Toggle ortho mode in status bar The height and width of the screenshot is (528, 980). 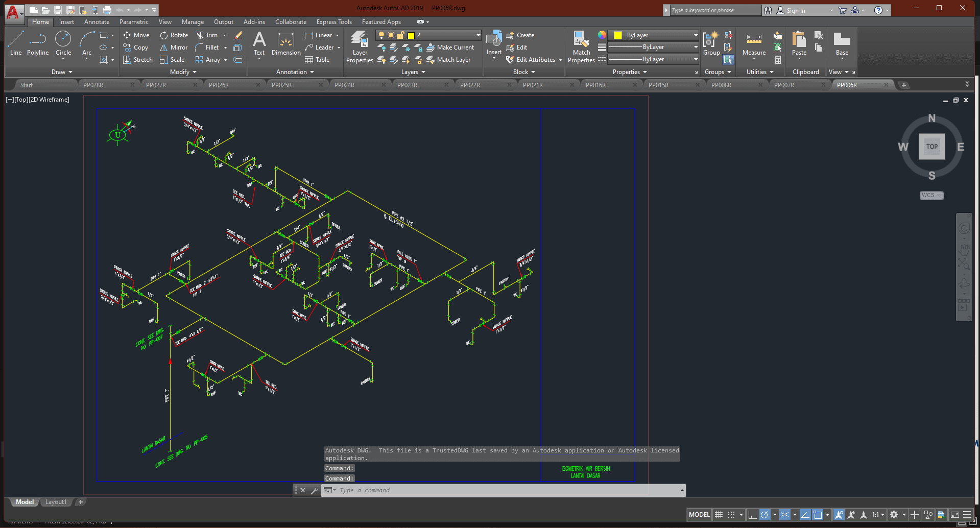click(752, 515)
